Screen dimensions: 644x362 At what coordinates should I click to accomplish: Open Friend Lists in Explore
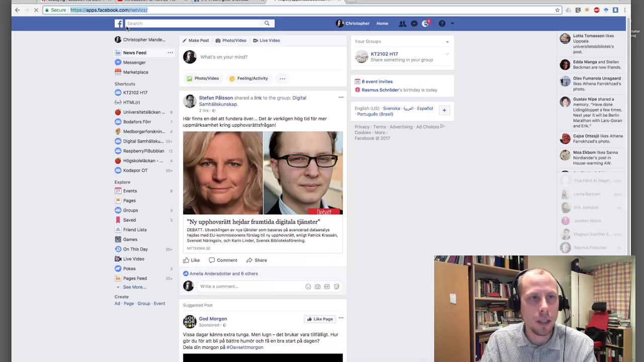[135, 230]
